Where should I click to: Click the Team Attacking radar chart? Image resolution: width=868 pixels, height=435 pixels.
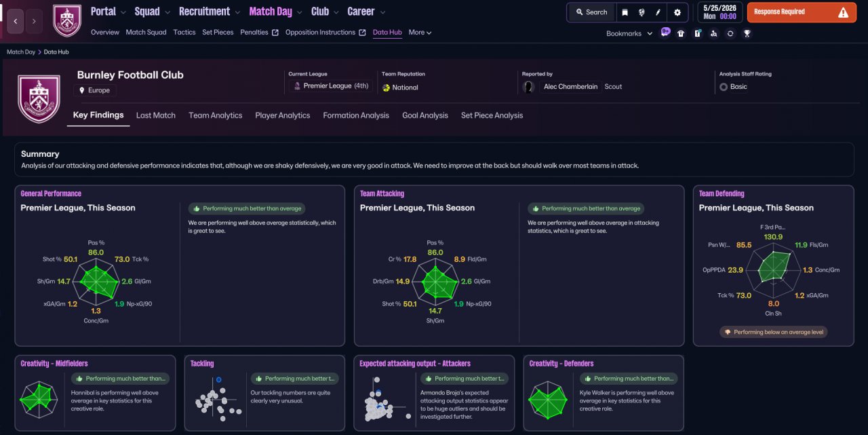pos(435,282)
